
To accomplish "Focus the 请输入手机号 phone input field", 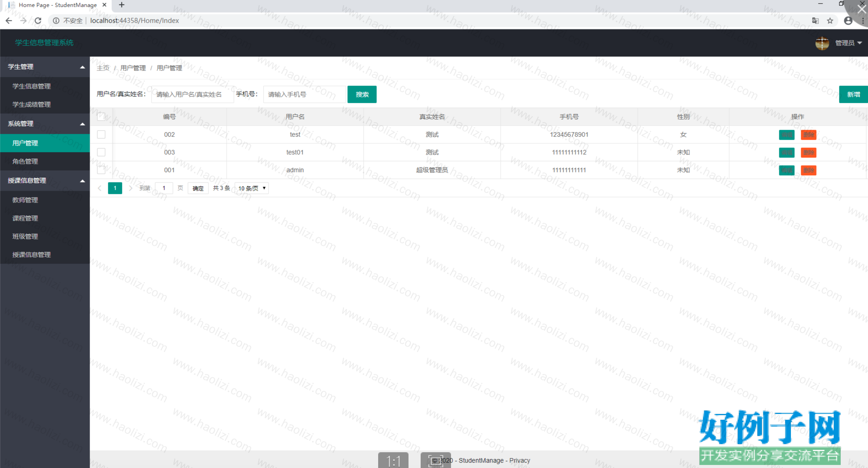I will (305, 94).
